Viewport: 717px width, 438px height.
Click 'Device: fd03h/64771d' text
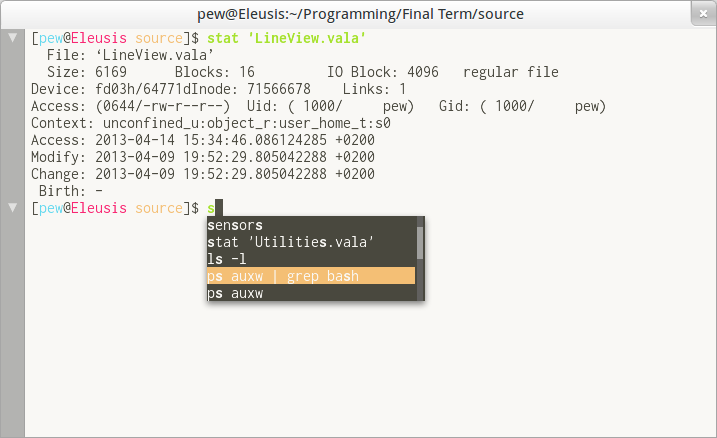(x=111, y=89)
